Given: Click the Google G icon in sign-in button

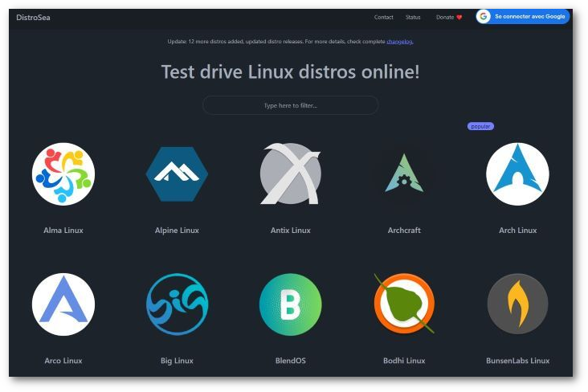Looking at the screenshot, I should point(484,17).
